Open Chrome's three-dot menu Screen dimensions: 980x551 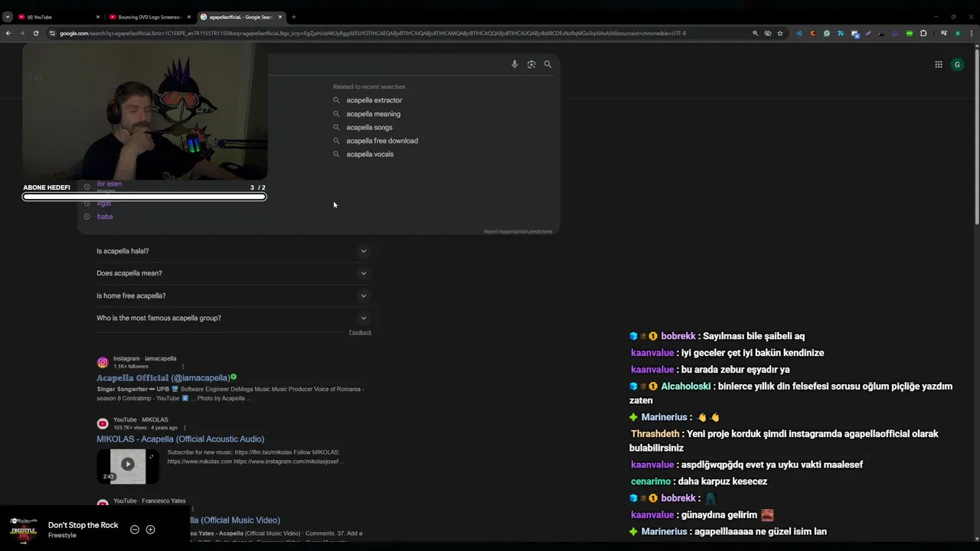(972, 33)
